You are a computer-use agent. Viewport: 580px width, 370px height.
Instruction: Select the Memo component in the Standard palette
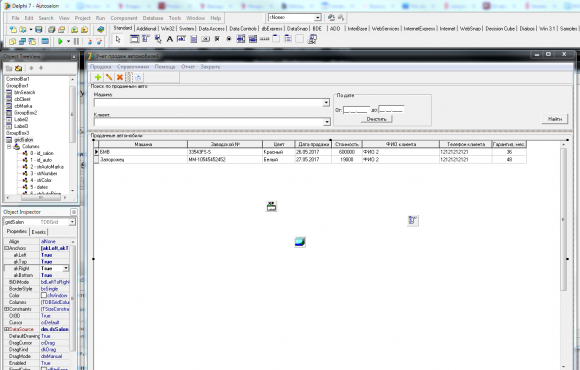[193, 39]
